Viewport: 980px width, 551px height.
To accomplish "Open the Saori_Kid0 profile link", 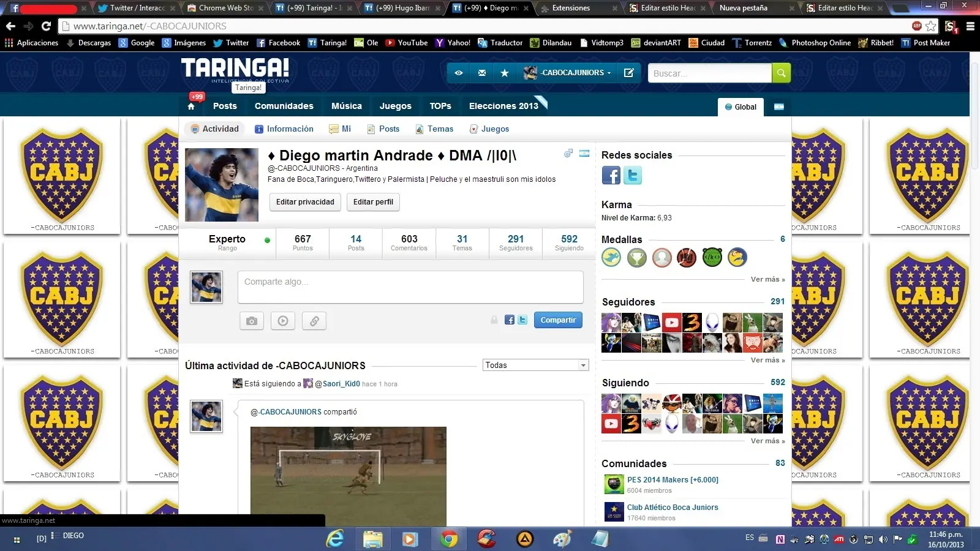I will click(341, 384).
